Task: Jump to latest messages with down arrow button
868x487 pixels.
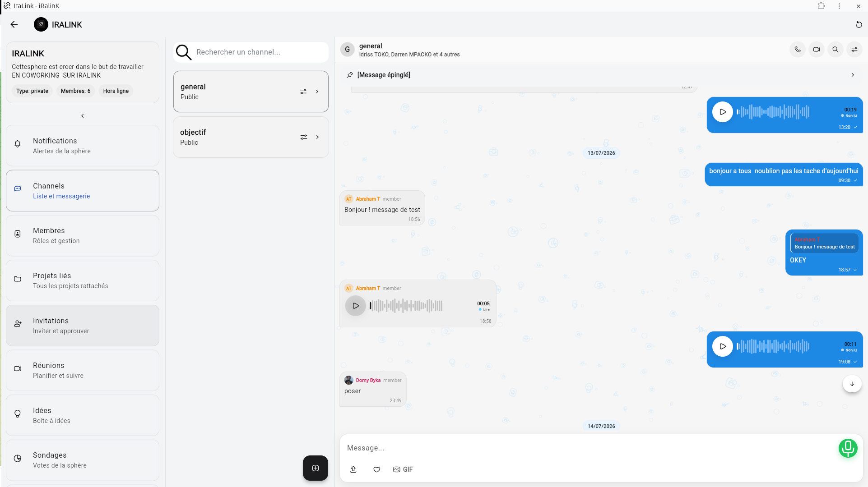Action: [x=852, y=384]
